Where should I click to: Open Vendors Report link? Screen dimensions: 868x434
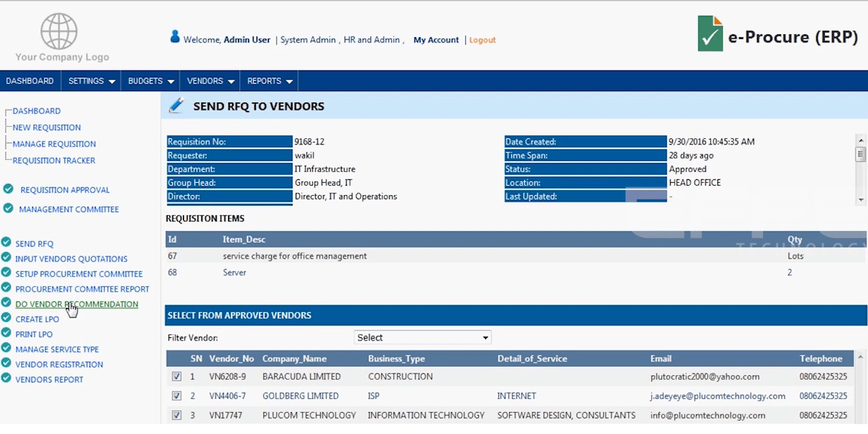click(49, 379)
